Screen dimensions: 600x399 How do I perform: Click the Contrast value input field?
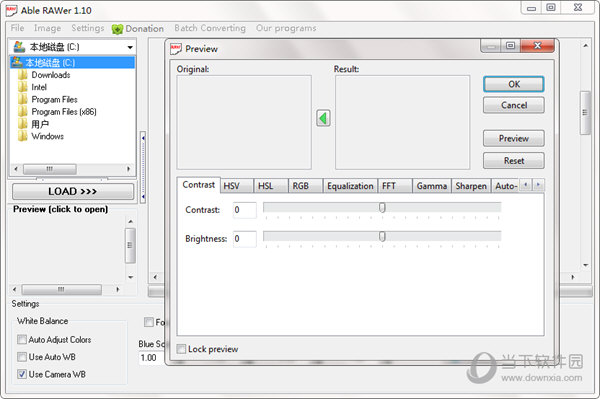245,210
